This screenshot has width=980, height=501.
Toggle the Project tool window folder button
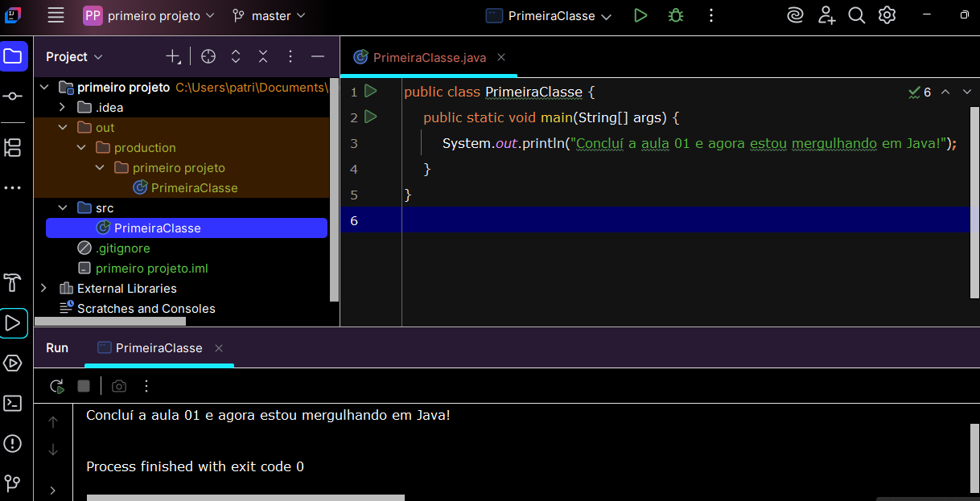click(x=13, y=56)
